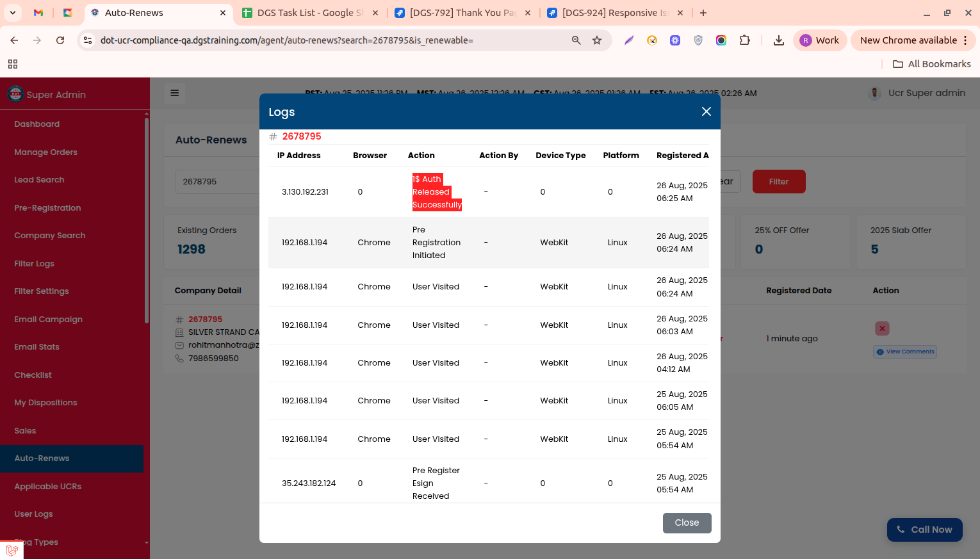Open Manage Orders in sidebar
Viewport: 980px width, 559px height.
tap(45, 152)
